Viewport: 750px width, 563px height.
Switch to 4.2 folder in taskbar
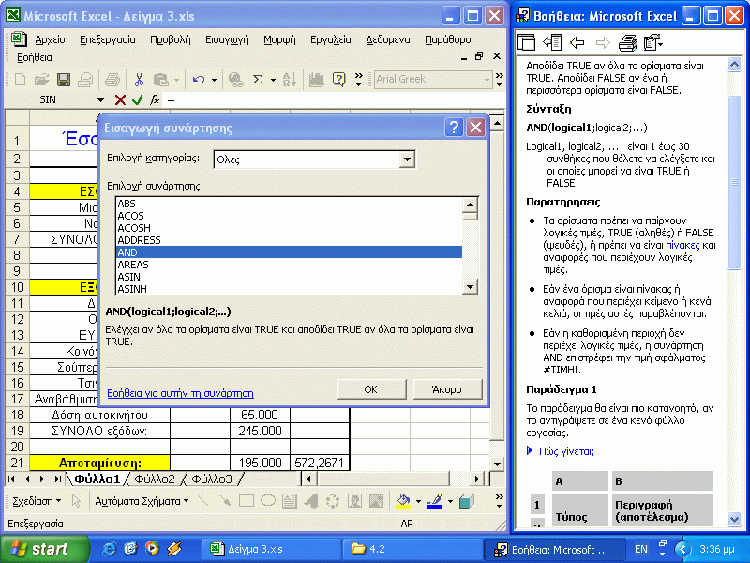(412, 549)
